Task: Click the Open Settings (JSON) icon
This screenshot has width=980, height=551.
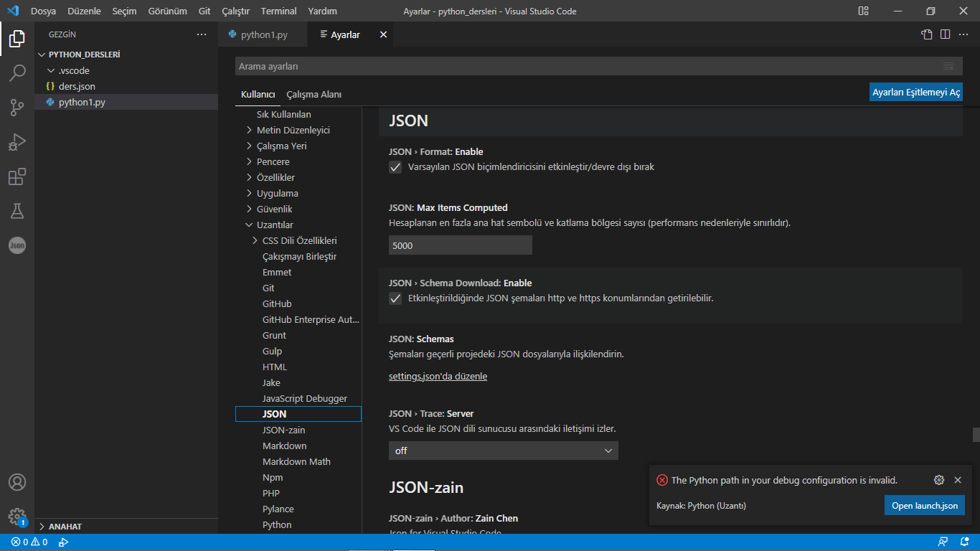Action: coord(927,34)
